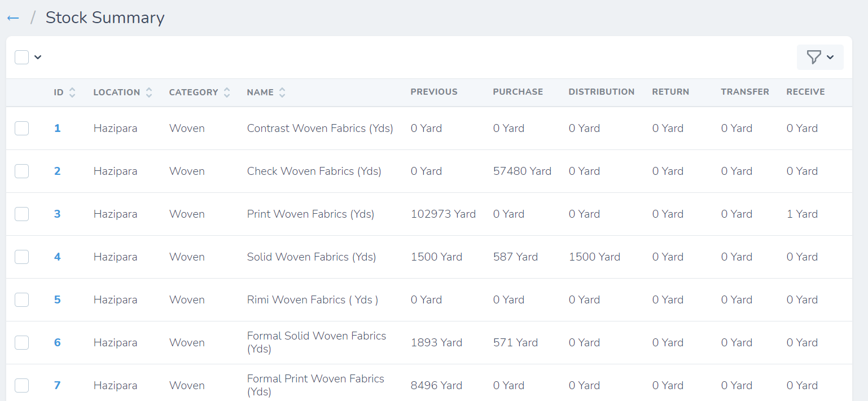Open stock record ID 2

click(x=57, y=171)
